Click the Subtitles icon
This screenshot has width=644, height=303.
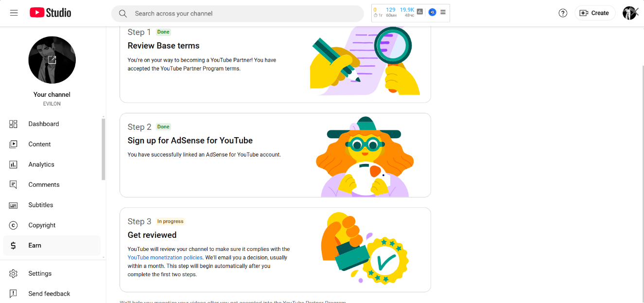(14, 205)
